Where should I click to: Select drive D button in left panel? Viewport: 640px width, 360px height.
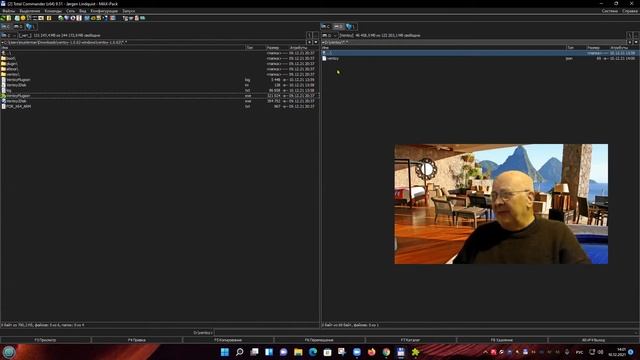18,27
